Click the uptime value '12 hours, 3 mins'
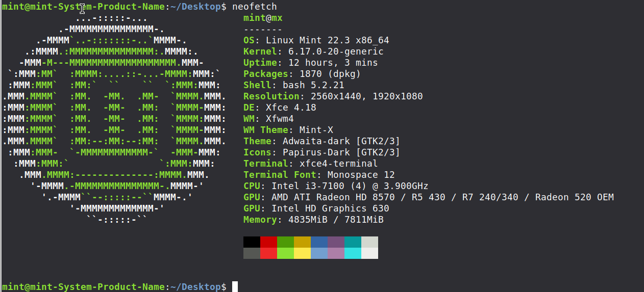This screenshot has width=644, height=292. (333, 63)
